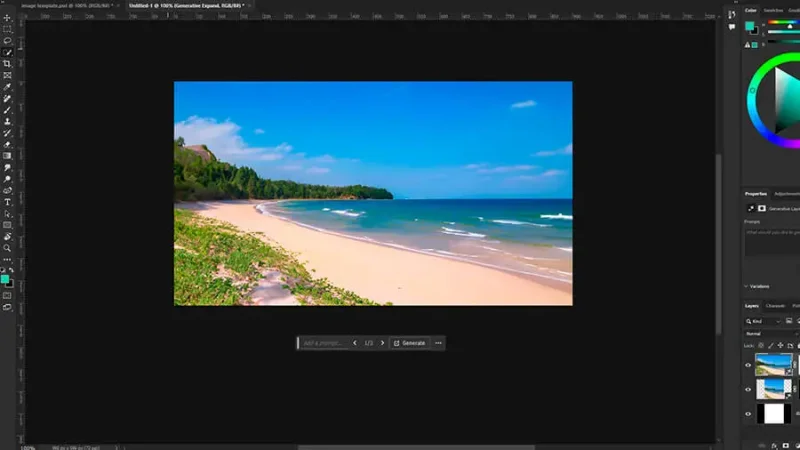800x450 pixels.
Task: Select the Frame tool
Action: point(7,76)
